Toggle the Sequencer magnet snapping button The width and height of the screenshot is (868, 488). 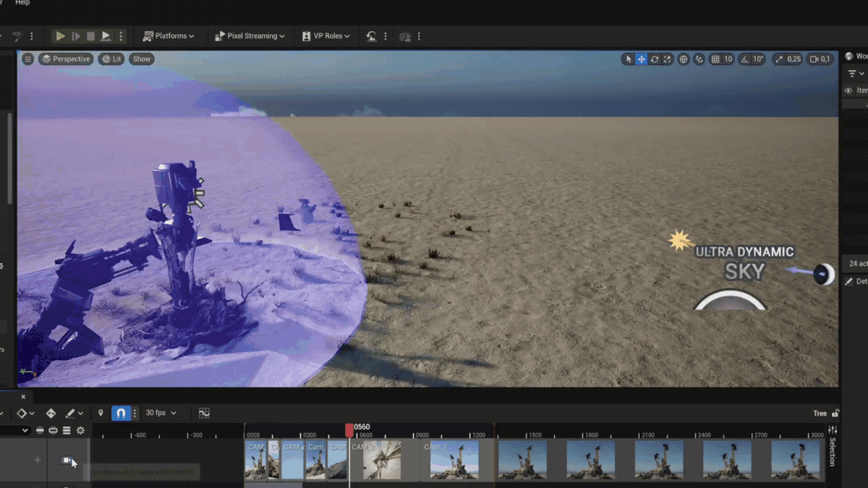pyautogui.click(x=121, y=413)
